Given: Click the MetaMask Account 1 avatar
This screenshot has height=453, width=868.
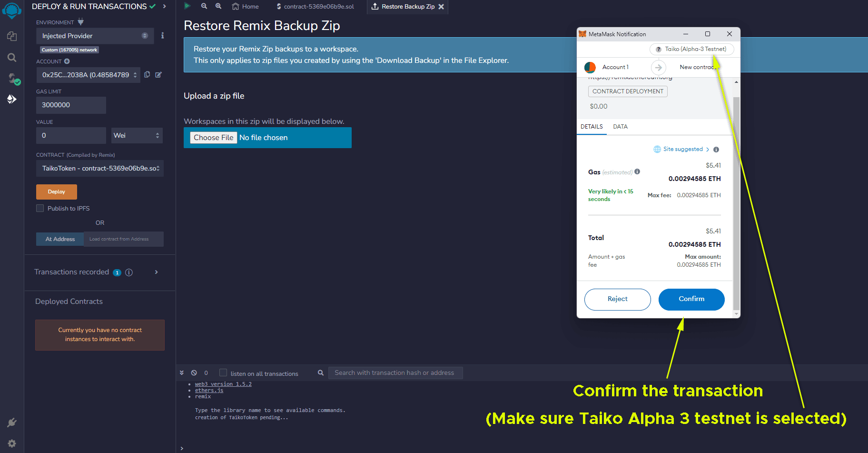Looking at the screenshot, I should pos(590,68).
